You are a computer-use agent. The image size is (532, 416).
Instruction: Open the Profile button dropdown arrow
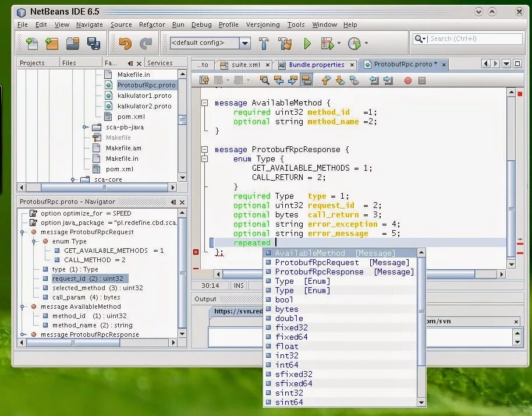coord(366,43)
